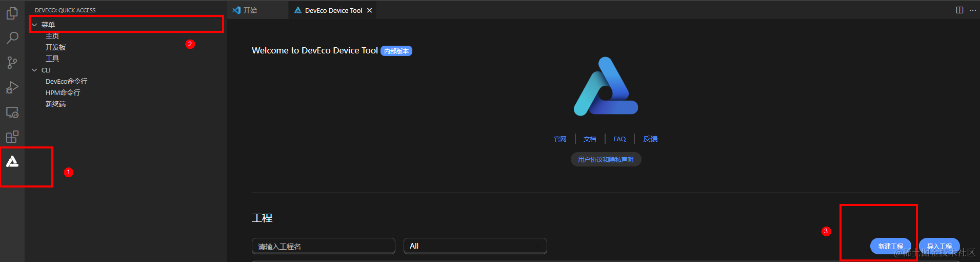Image resolution: width=980 pixels, height=262 pixels.
Task: Click the 内部版本 badge
Action: tap(396, 51)
